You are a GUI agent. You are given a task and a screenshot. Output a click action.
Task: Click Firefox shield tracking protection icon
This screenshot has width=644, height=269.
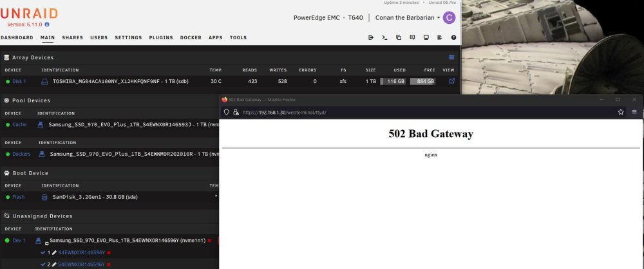point(226,112)
